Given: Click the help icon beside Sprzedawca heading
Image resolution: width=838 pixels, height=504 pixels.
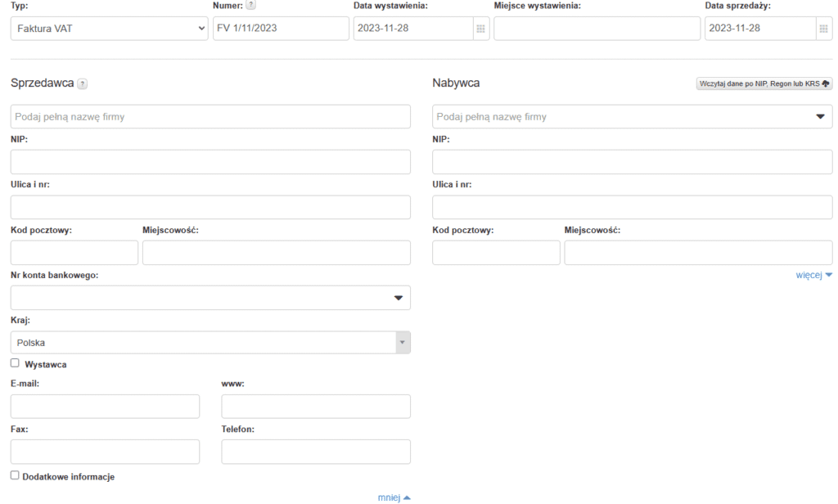Looking at the screenshot, I should [x=83, y=83].
